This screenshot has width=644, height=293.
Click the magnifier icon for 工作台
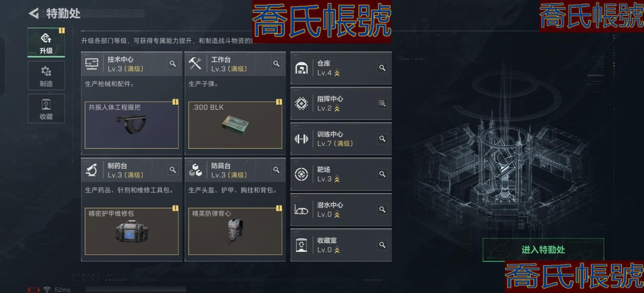click(277, 64)
